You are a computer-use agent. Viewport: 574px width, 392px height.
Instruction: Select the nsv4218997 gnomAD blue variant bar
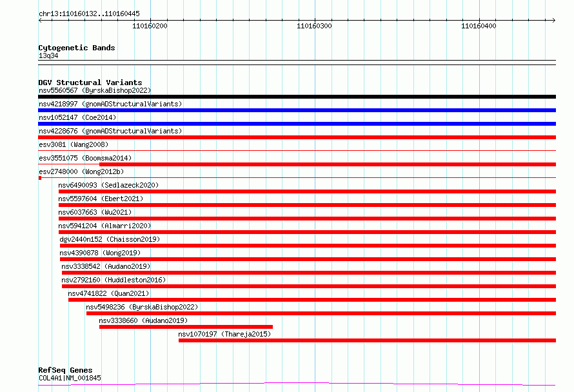(297, 110)
